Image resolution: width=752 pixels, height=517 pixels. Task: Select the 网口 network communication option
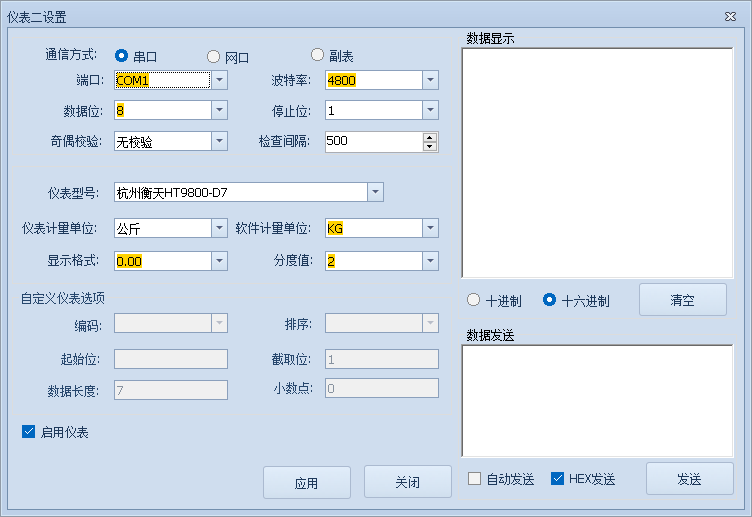coord(213,56)
